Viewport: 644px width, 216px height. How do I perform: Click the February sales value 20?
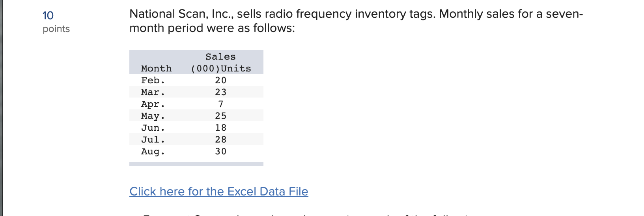pos(220,81)
